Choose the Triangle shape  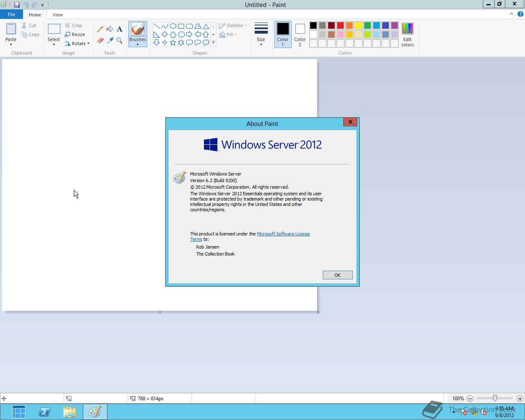click(206, 26)
